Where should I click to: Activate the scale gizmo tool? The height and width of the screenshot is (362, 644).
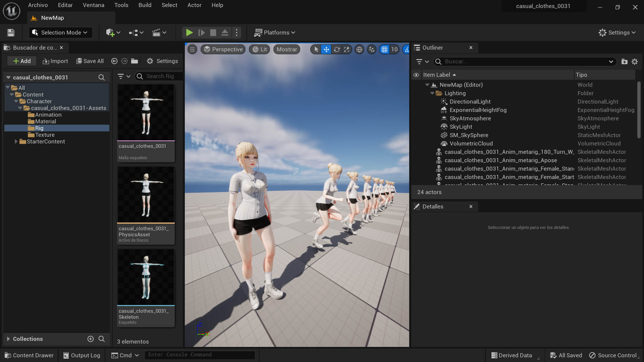click(346, 50)
